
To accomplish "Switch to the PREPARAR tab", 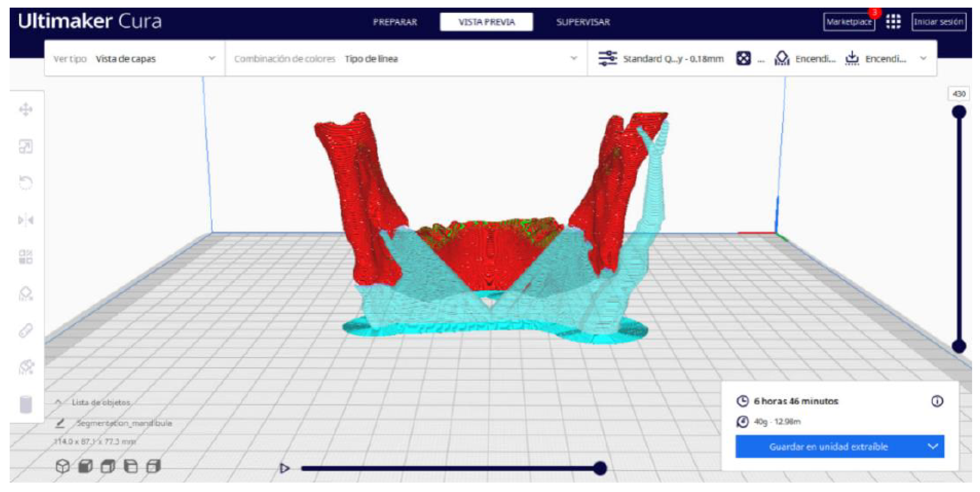I will (x=395, y=22).
